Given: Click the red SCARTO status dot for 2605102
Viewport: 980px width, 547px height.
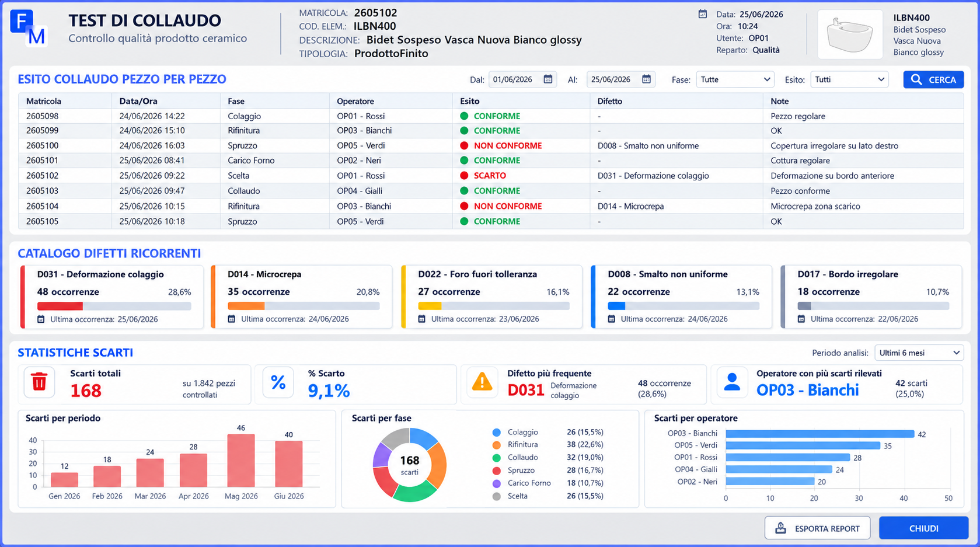Looking at the screenshot, I should (x=464, y=176).
